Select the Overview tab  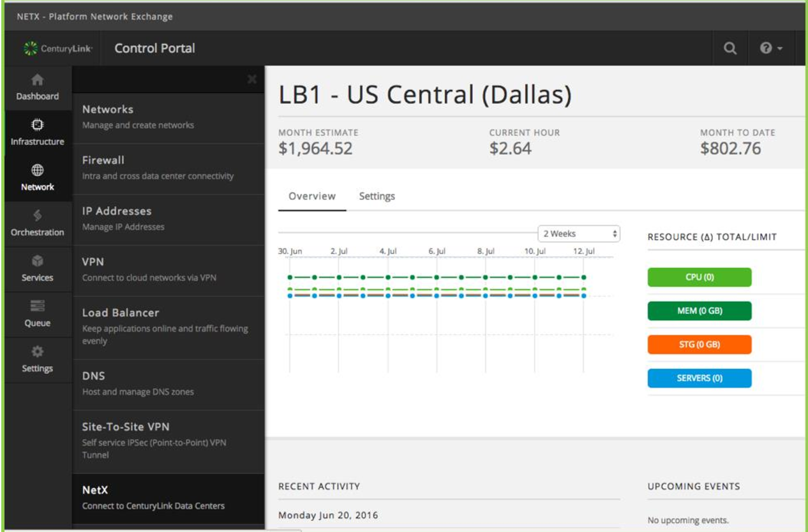click(x=311, y=196)
